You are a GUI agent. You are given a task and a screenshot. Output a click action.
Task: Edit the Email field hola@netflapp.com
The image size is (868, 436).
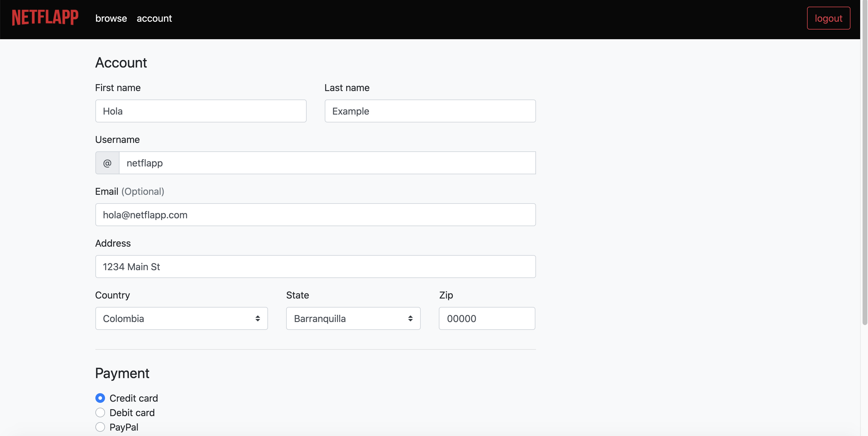tap(315, 215)
